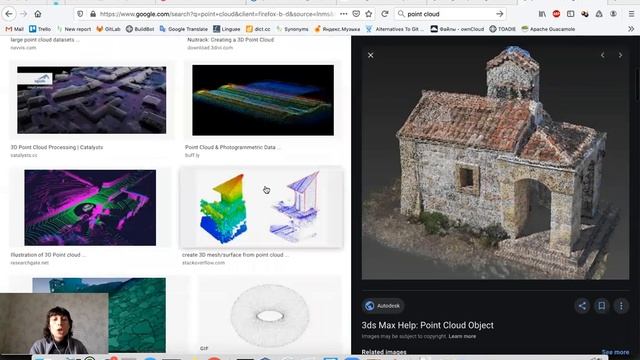Open the tracking protection shield icon

80,14
